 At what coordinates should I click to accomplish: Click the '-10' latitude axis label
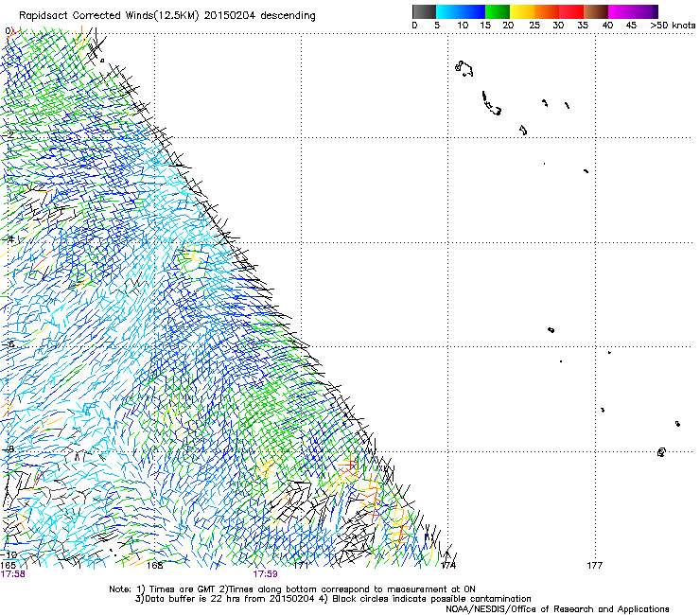pos(9,554)
